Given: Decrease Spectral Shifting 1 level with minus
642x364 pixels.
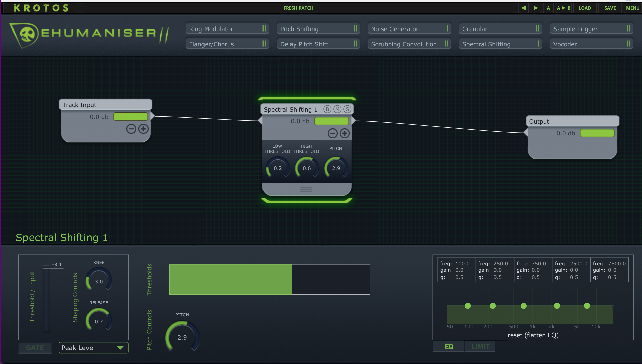Looking at the screenshot, I should [333, 133].
